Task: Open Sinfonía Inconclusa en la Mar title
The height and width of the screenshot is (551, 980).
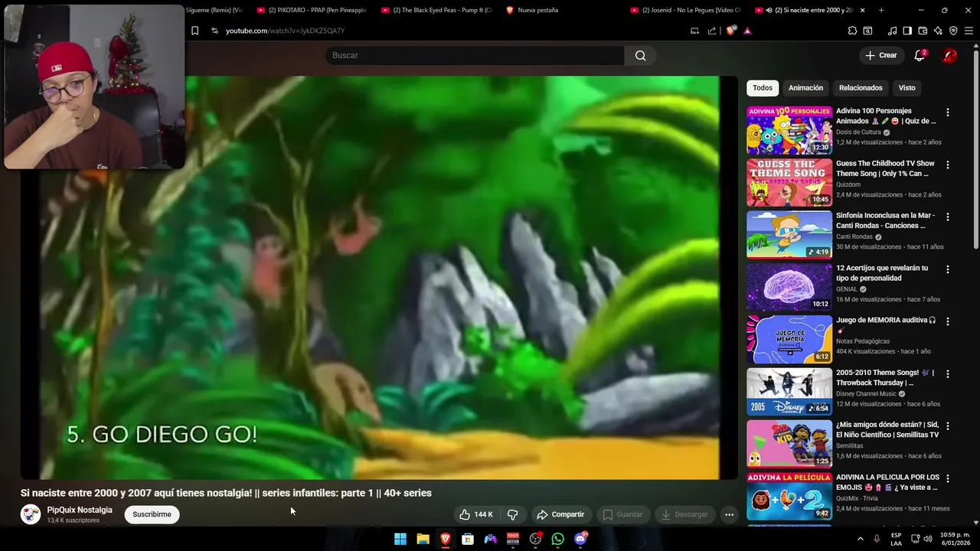Action: point(885,220)
